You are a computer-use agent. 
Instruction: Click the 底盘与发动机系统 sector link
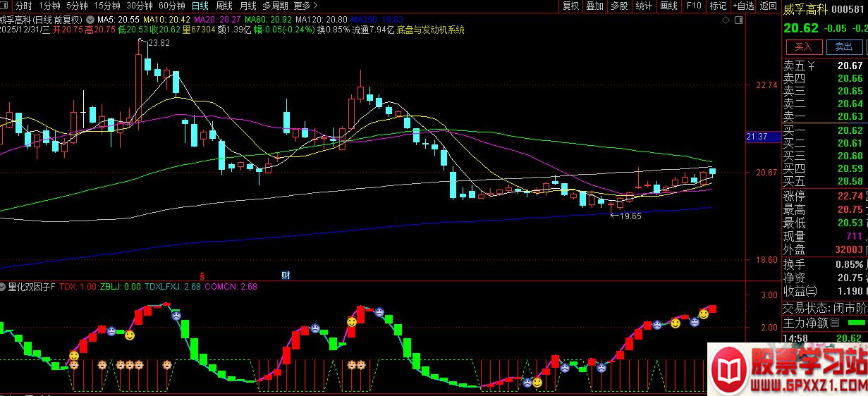(x=430, y=30)
